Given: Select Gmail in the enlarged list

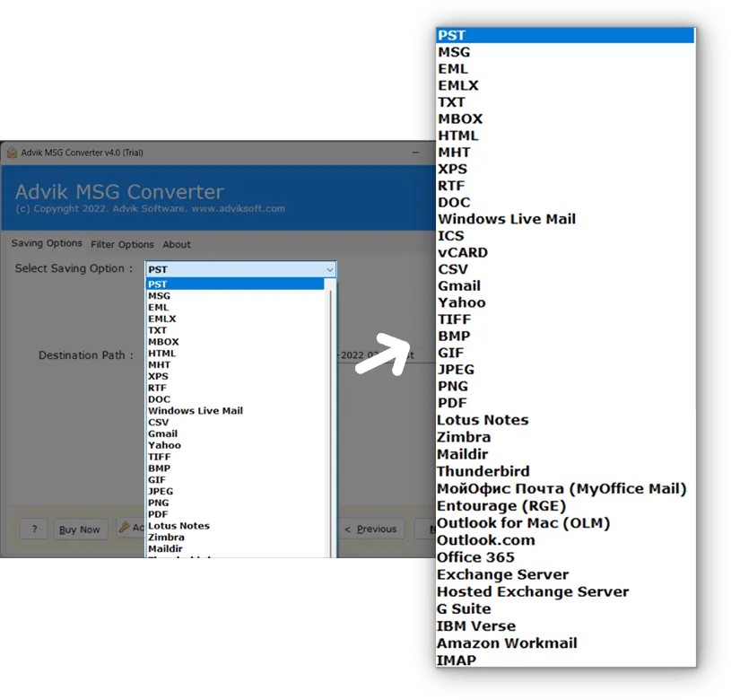Looking at the screenshot, I should (x=459, y=286).
